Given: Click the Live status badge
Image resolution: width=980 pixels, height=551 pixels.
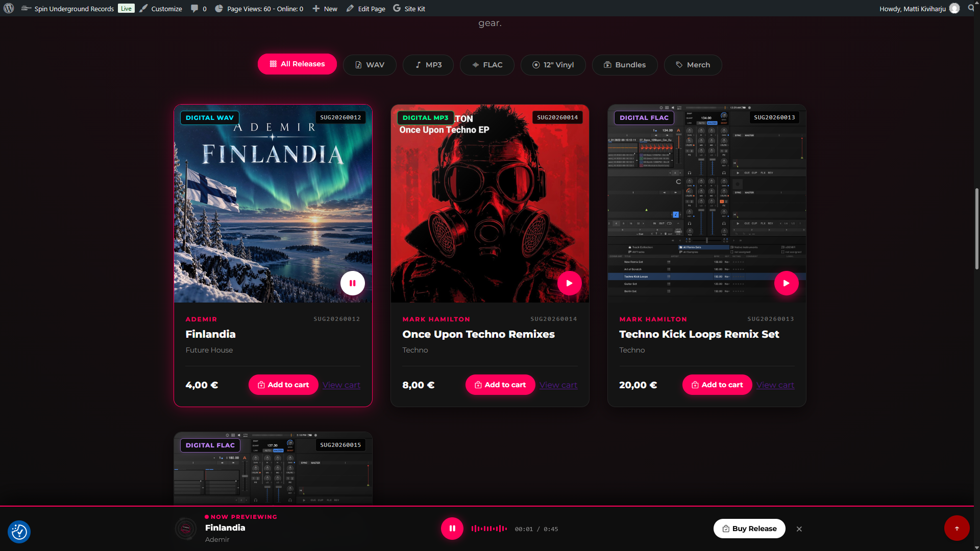Looking at the screenshot, I should pos(126,9).
